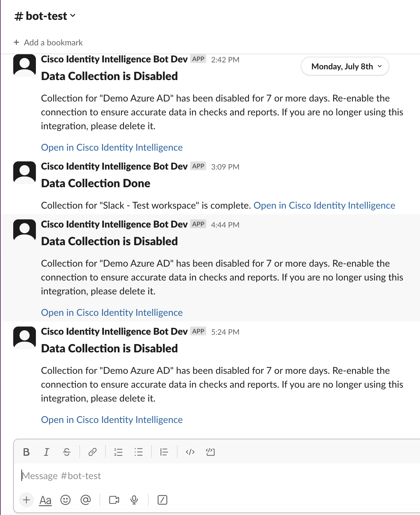This screenshot has height=515, width=420.
Task: Toggle strikethrough formatting
Action: pos(67,452)
